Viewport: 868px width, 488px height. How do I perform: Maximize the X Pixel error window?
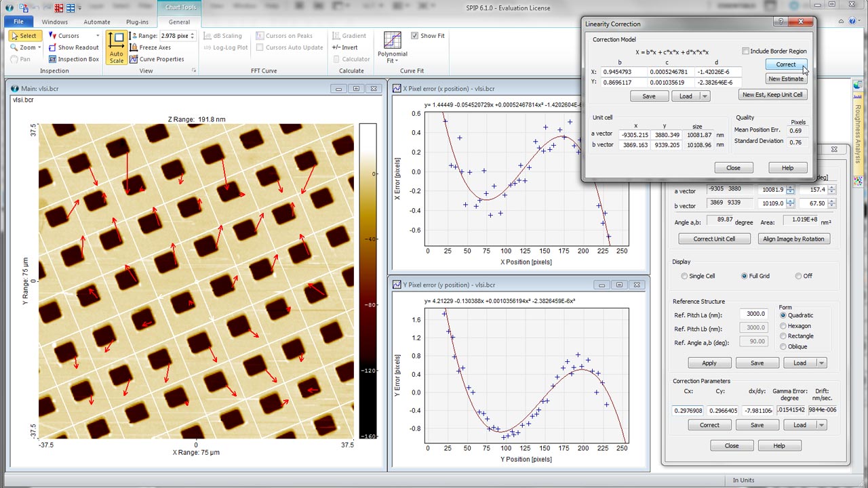[x=618, y=88]
